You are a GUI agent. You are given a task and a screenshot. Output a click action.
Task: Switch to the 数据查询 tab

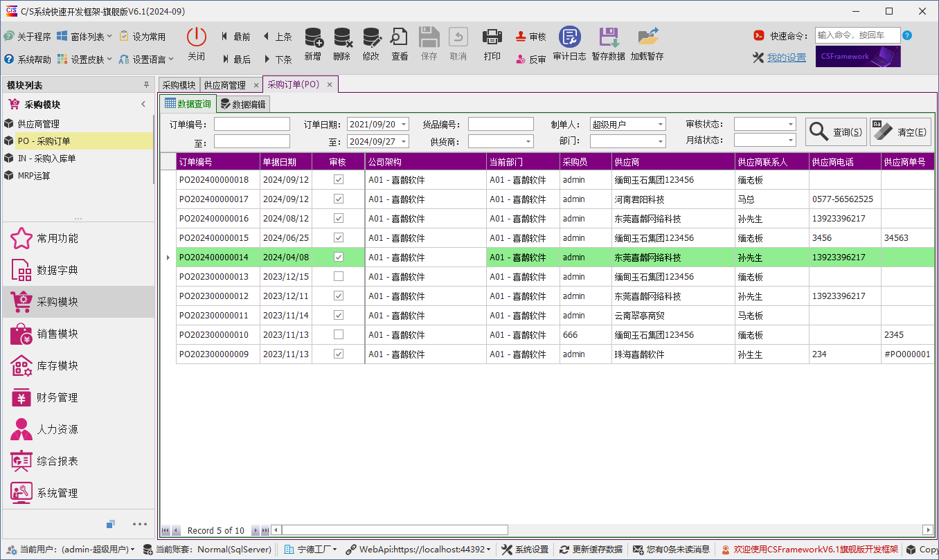[x=188, y=104]
